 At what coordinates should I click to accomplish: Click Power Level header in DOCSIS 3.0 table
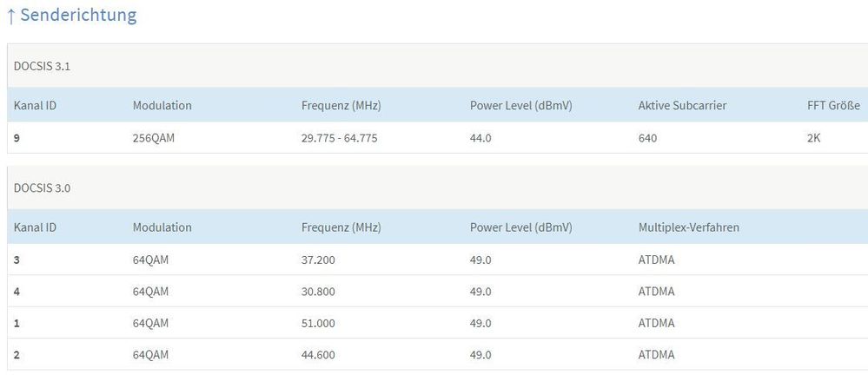(x=520, y=227)
